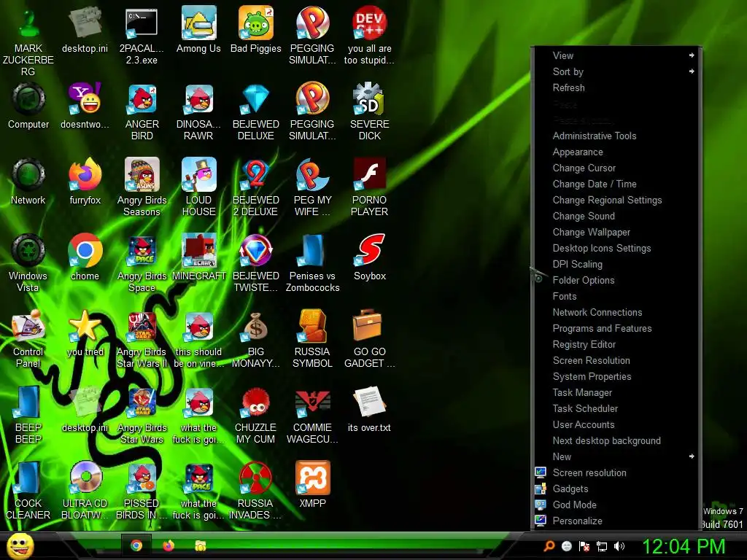Viewport: 747px width, 560px height.
Task: Click the volume speaker tray icon
Action: pyautogui.click(x=619, y=546)
